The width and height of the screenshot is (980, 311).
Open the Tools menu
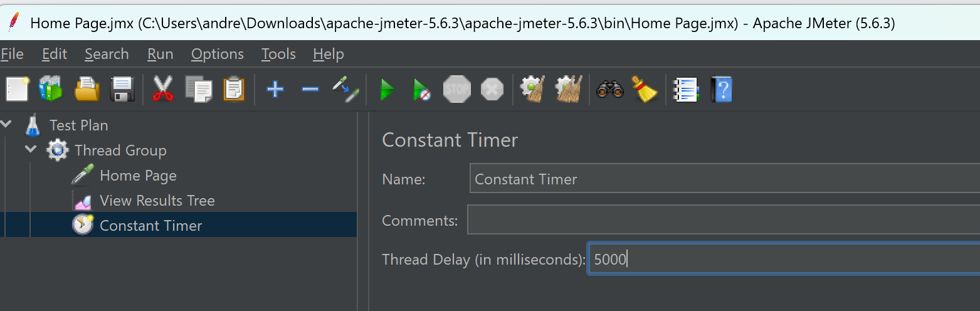278,55
